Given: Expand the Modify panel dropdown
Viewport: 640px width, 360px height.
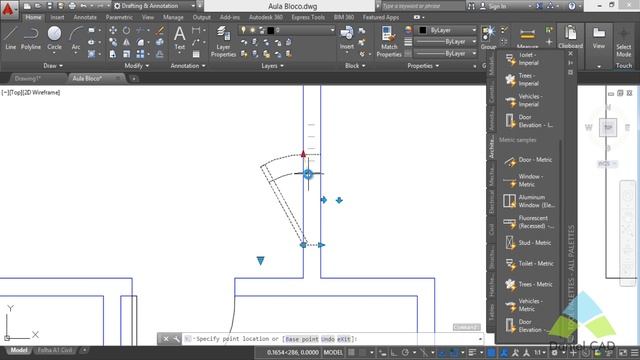Looking at the screenshot, I should (x=137, y=66).
